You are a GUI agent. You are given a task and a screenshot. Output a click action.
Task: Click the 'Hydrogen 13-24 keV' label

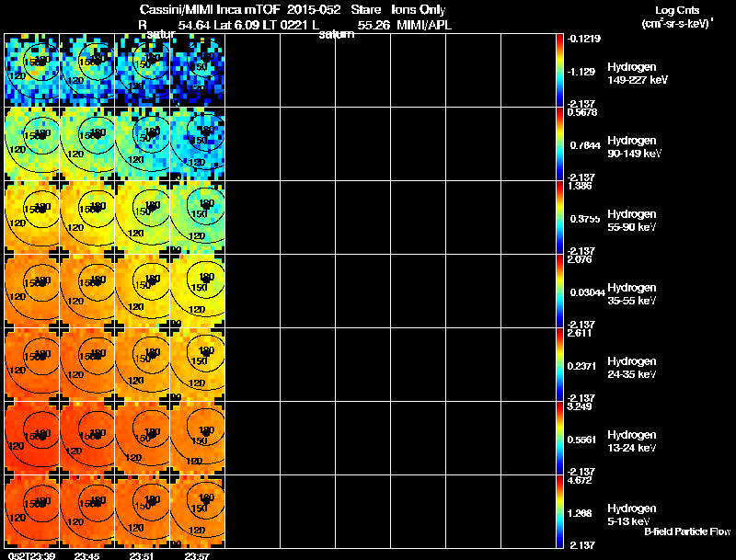pos(632,441)
